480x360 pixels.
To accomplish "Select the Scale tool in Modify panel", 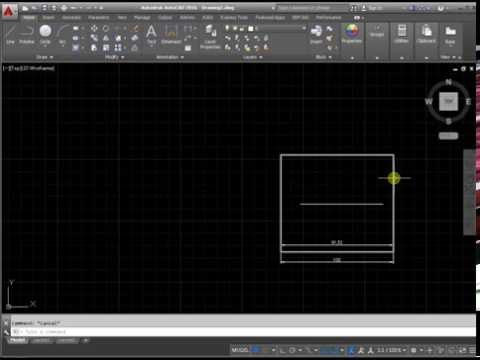I will pos(106,48).
